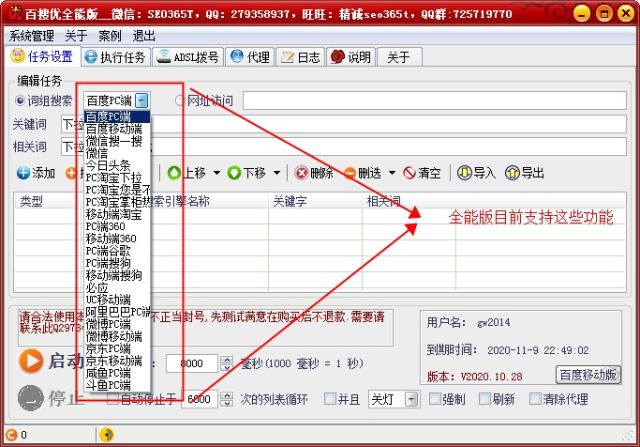Choose 斗鱼PC端 in the dropdown list
Screen dimensions: 640x447
tap(117, 385)
